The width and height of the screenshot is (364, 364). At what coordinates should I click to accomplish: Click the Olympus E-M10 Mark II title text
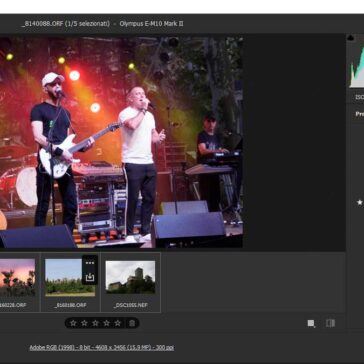[x=151, y=24]
